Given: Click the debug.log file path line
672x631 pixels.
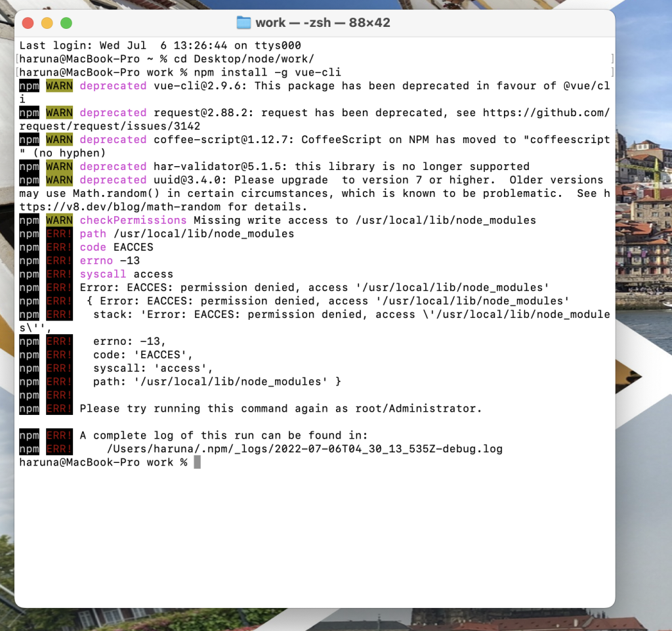Looking at the screenshot, I should (x=304, y=449).
